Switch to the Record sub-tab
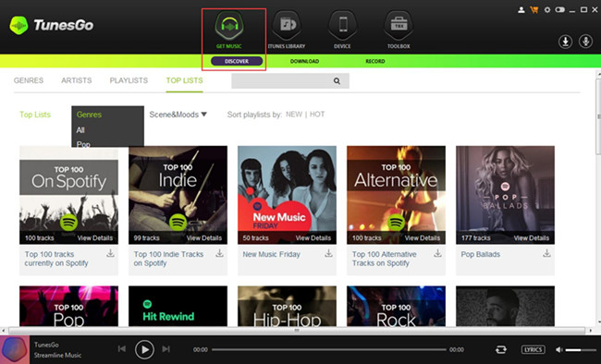 (375, 61)
